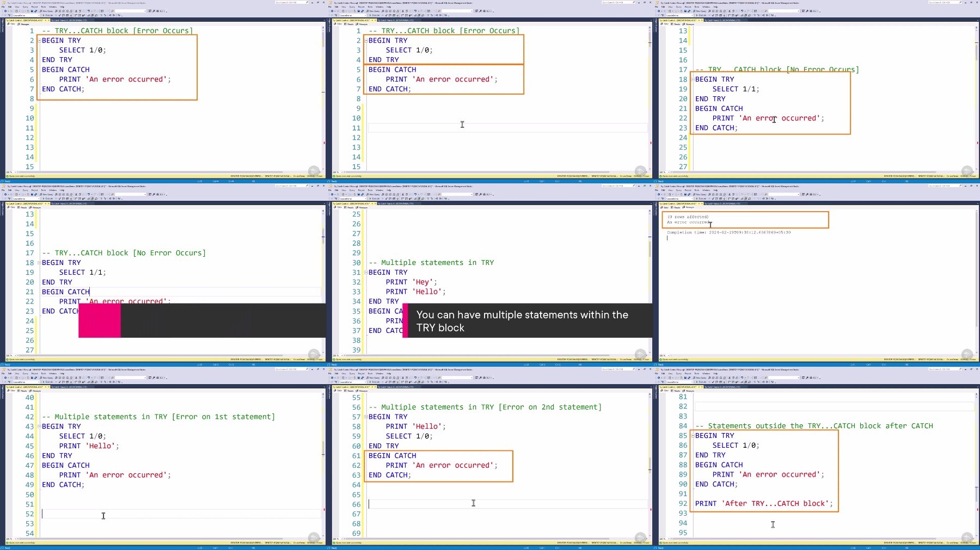Switch to Messages tab in 'Error on 2nd statement' window
Screen dimensions: 980x550
click(362, 391)
